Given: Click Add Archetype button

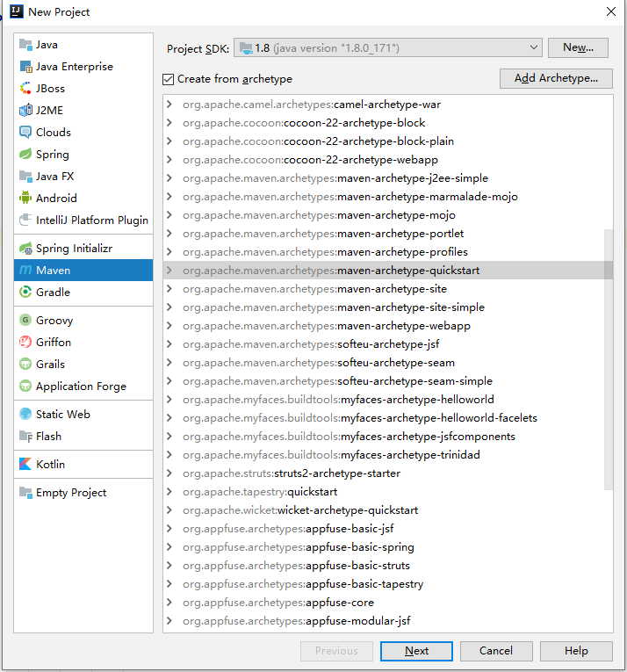Looking at the screenshot, I should point(556,78).
